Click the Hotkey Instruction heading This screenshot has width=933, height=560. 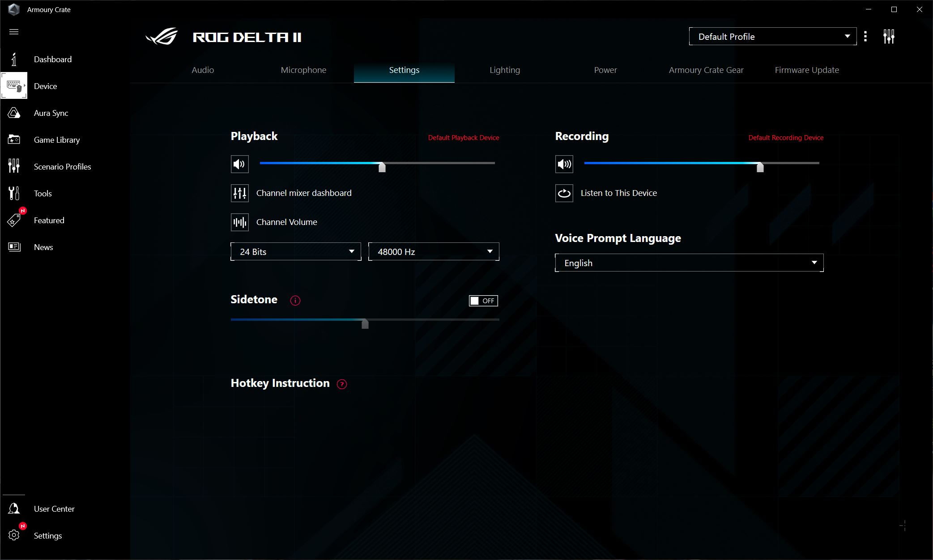[280, 383]
